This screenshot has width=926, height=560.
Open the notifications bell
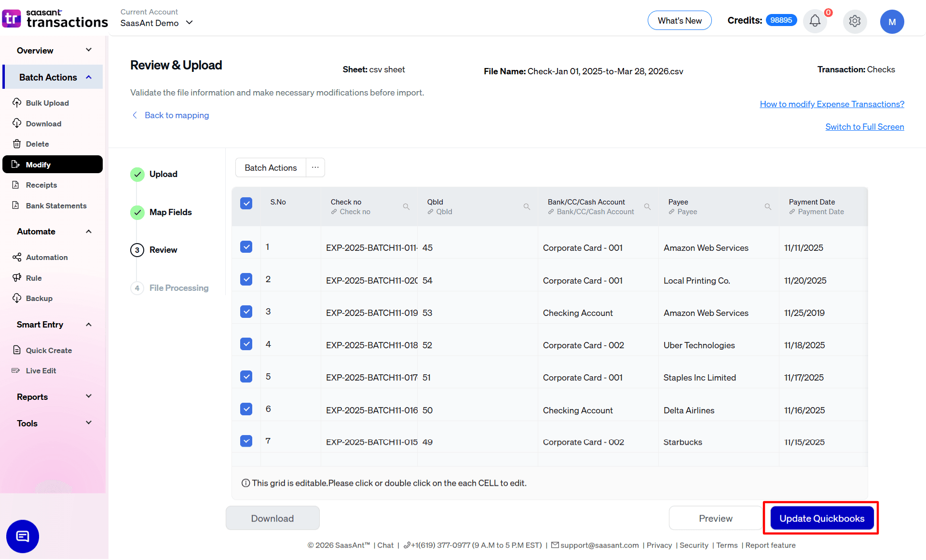(815, 21)
